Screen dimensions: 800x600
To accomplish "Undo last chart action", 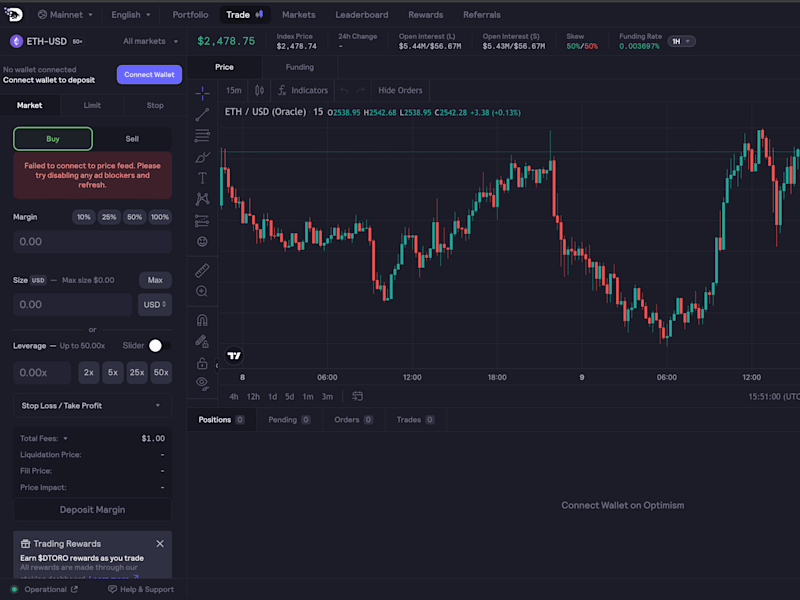I will point(344,90).
